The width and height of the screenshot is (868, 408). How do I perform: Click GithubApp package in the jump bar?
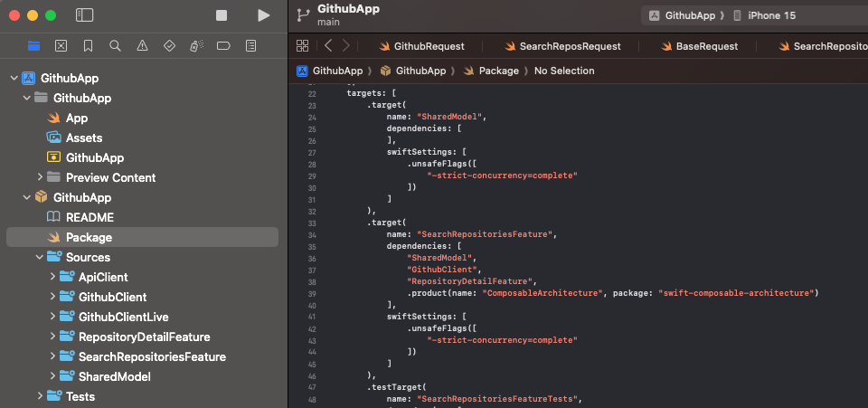coord(413,71)
